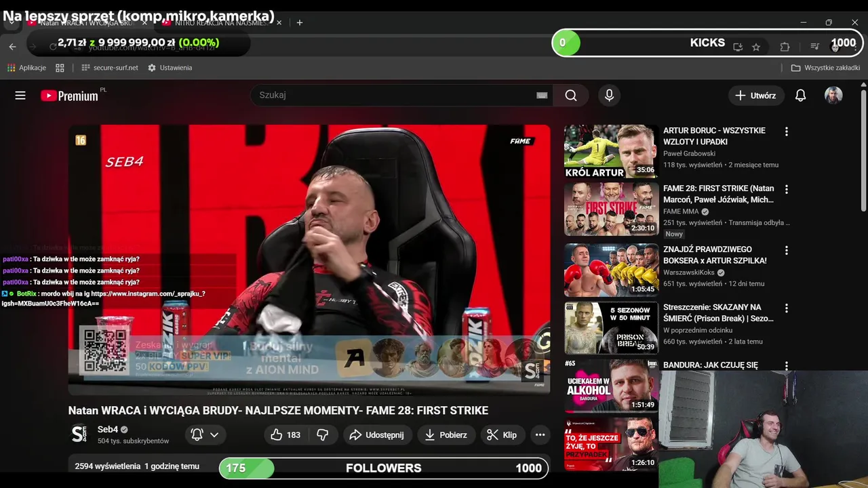Like the video with 183 likes
The width and height of the screenshot is (868, 488).
click(285, 435)
